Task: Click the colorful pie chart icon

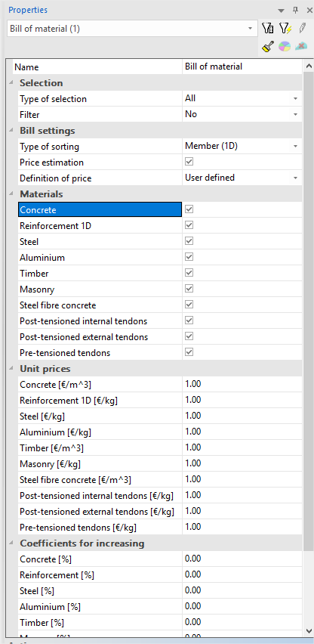Action: (x=285, y=46)
